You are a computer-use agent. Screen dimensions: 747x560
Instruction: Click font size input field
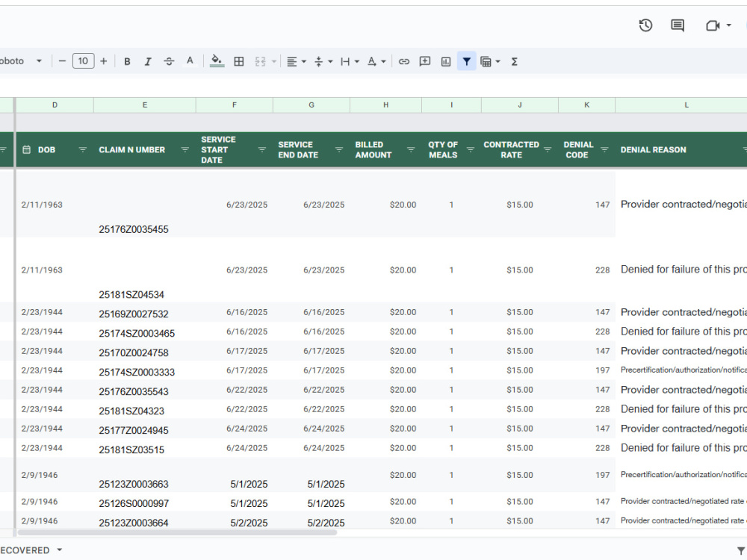(x=84, y=61)
